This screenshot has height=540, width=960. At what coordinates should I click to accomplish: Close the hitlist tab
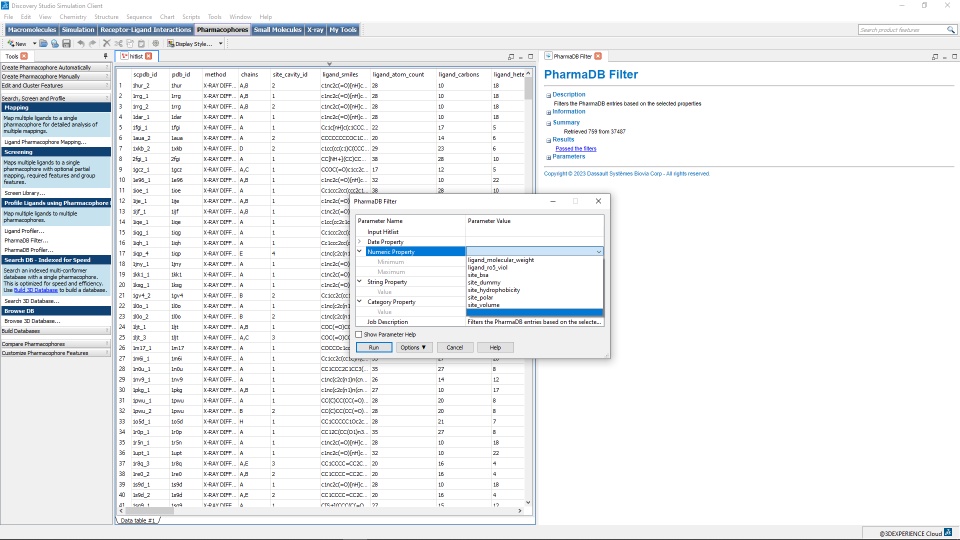[x=148, y=56]
